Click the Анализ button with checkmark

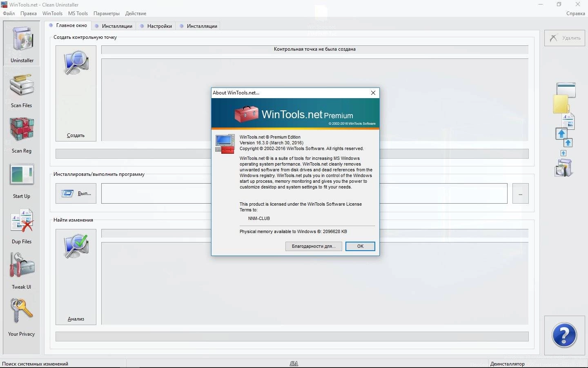tap(76, 277)
